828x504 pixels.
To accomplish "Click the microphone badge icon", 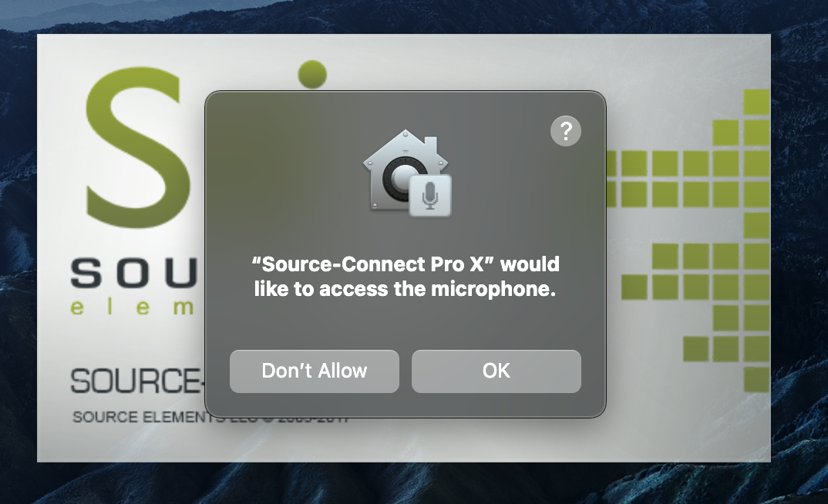I will coord(430,196).
